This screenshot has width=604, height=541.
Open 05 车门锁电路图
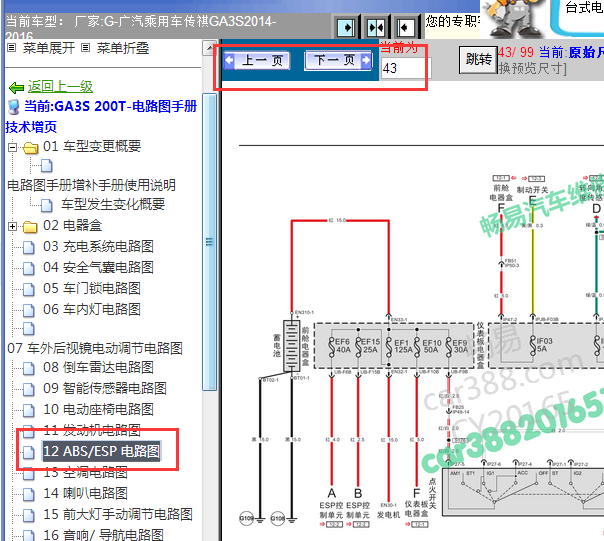[92, 288]
